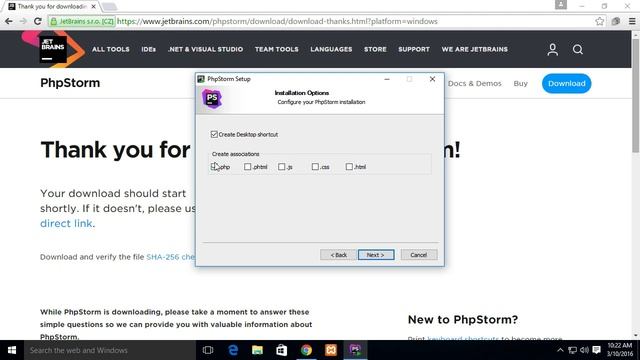Open the SHA-256 checksum link
640x360 pixels.
pos(171,257)
